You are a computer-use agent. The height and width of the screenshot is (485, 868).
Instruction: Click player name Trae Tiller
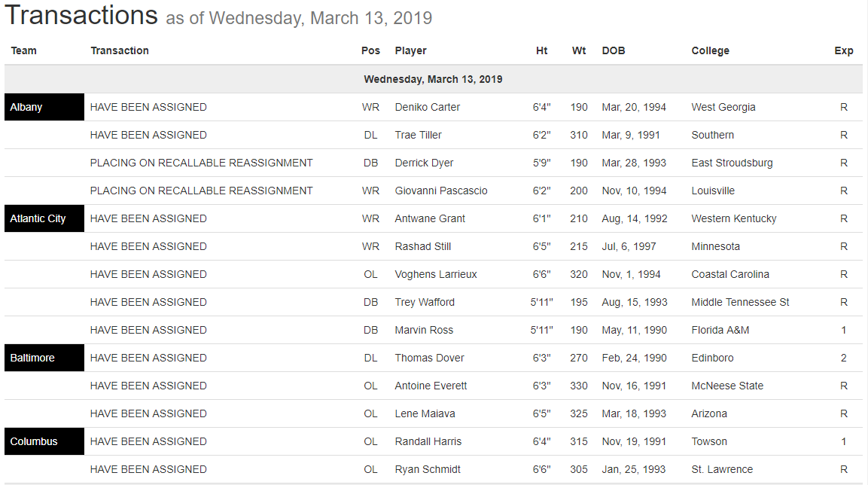(418, 135)
